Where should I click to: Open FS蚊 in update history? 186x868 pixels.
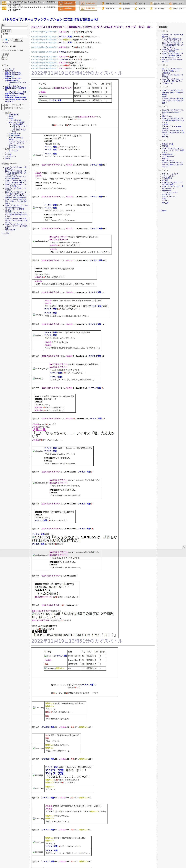click(x=164, y=198)
